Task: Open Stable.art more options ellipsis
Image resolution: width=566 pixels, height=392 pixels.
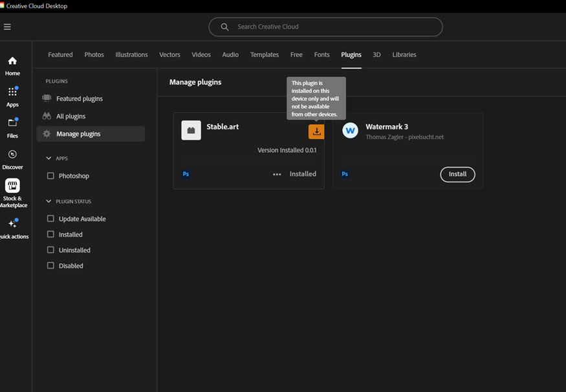Action: pos(277,174)
